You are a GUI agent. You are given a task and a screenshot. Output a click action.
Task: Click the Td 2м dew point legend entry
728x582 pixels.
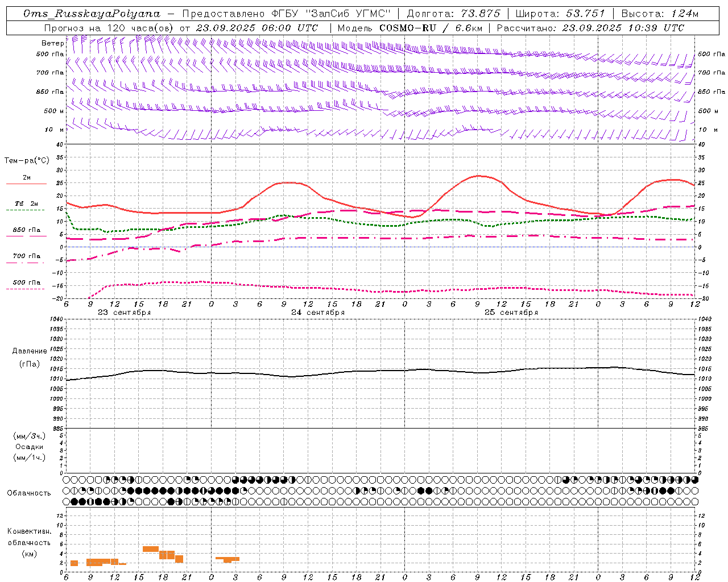click(x=27, y=203)
